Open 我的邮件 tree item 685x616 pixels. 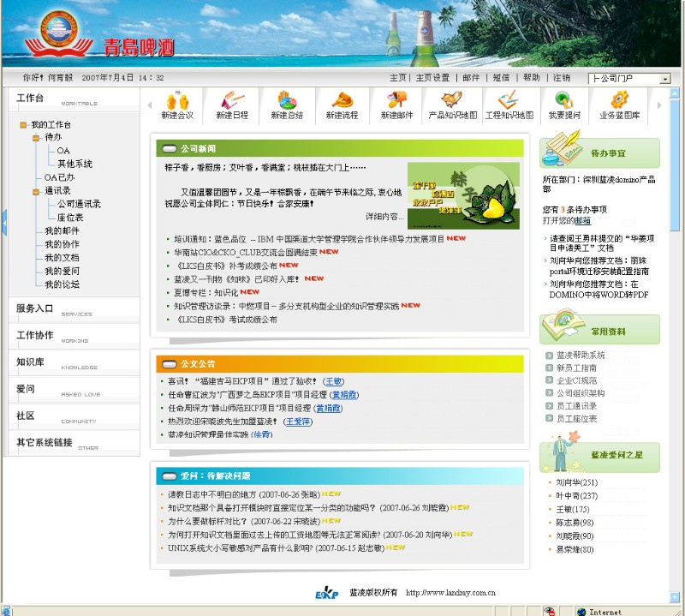[x=62, y=230]
